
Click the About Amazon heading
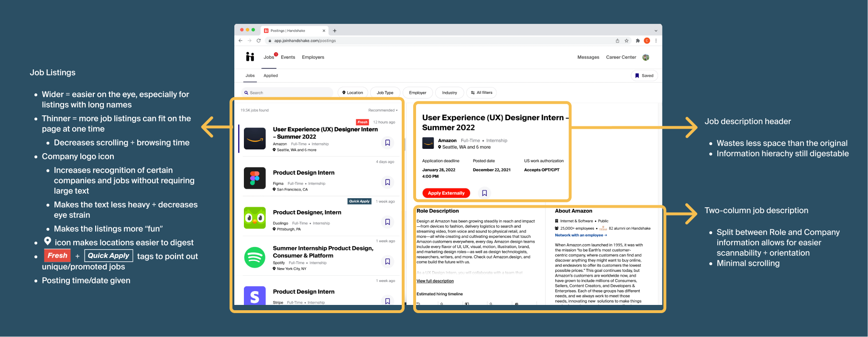click(573, 211)
